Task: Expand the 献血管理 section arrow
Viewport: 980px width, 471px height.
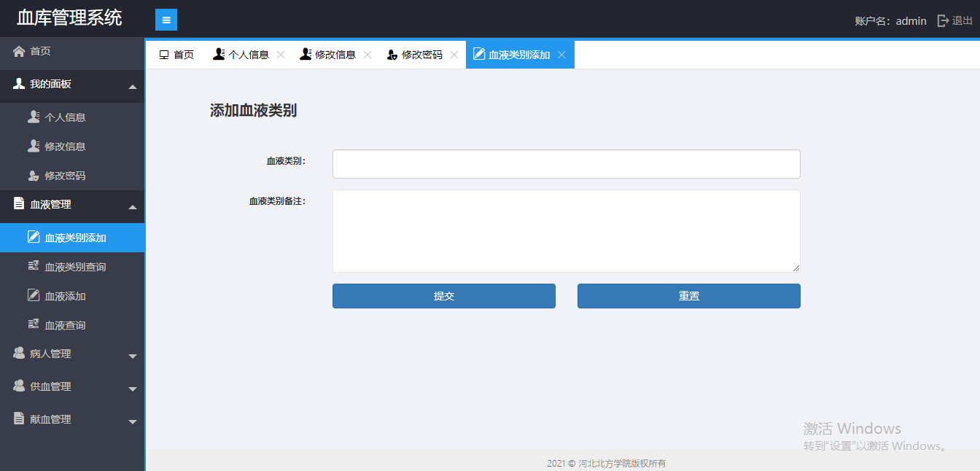Action: click(x=133, y=422)
